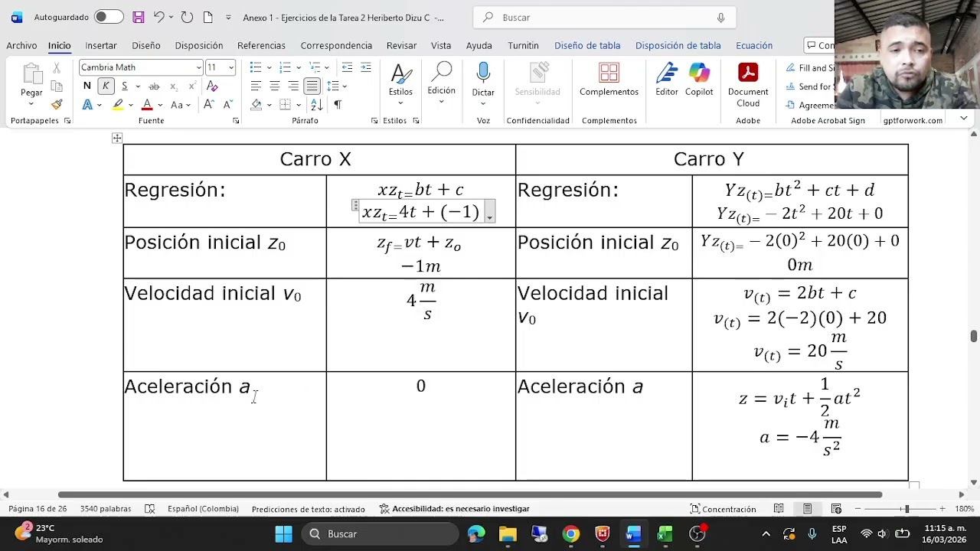
Task: Open the Editor pen icon
Action: tap(667, 73)
